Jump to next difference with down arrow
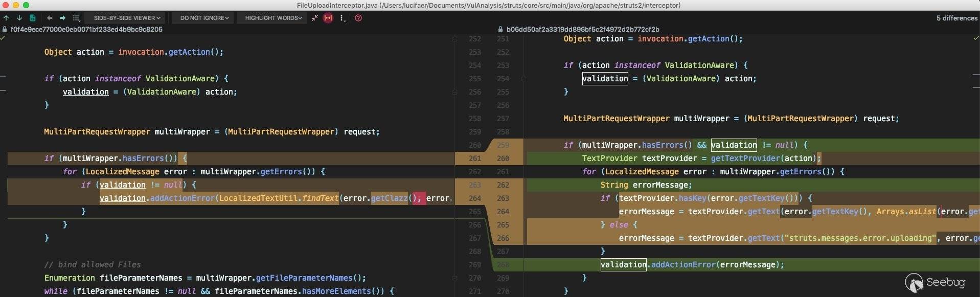This screenshot has width=980, height=297. coord(19,18)
